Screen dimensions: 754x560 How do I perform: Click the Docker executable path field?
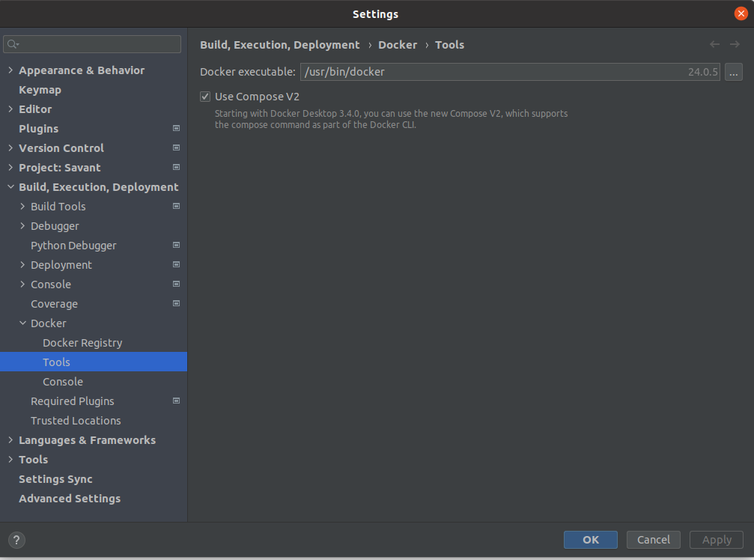click(x=490, y=72)
